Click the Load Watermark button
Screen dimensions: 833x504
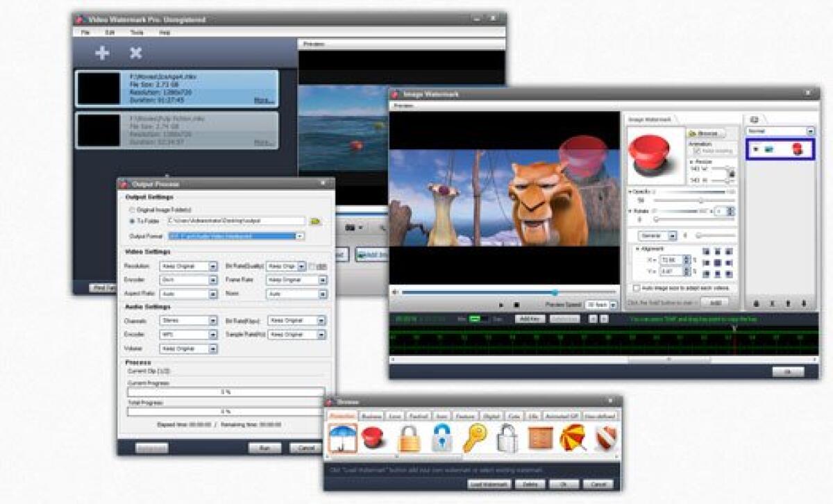tap(490, 484)
